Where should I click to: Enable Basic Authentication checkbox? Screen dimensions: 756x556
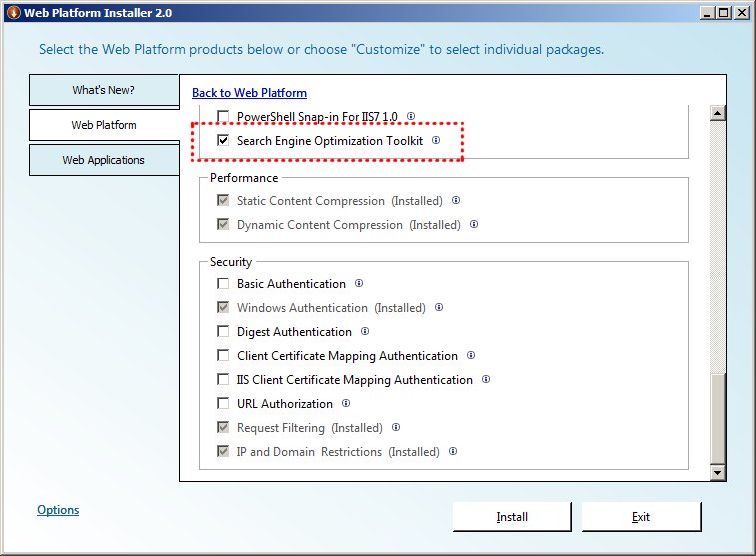[x=223, y=283]
